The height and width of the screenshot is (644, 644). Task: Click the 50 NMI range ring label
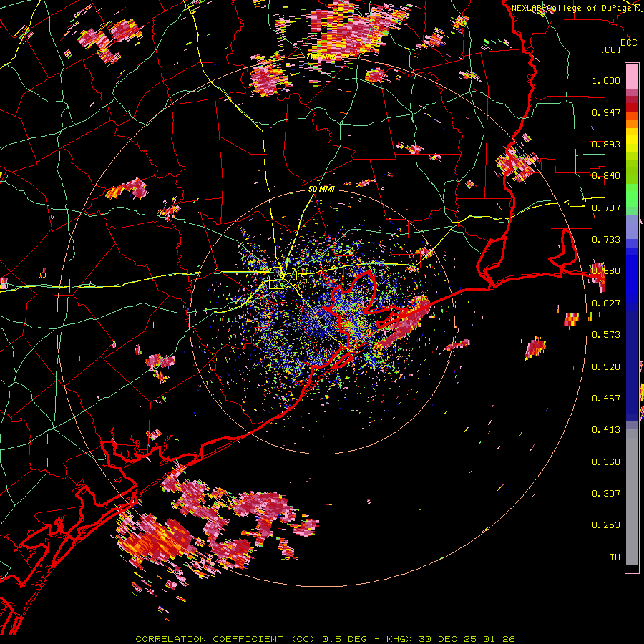tap(321, 190)
